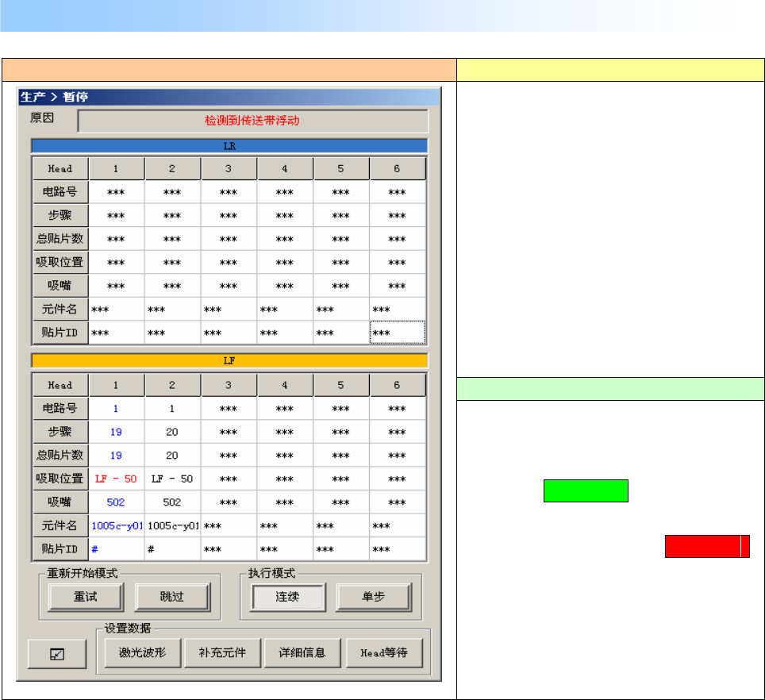Image resolution: width=765 pixels, height=700 pixels.
Task: Click the minimize panel icon button
Action: tap(57, 654)
